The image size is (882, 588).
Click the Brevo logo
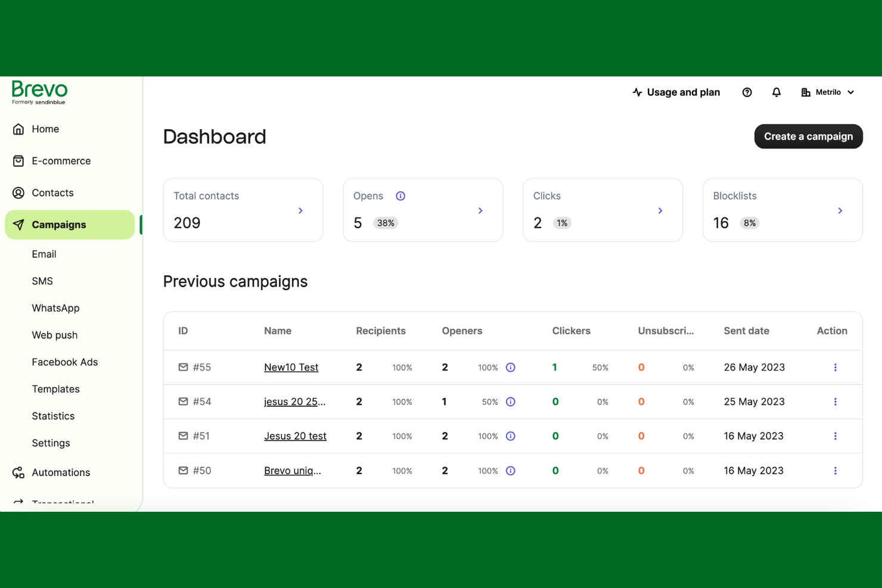click(x=39, y=92)
